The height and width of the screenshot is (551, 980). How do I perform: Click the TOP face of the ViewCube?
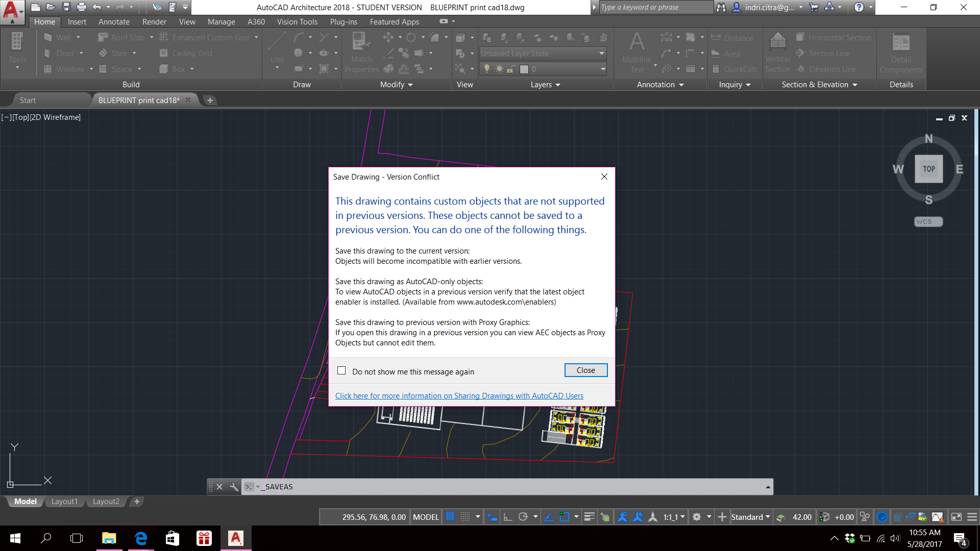[x=928, y=169]
